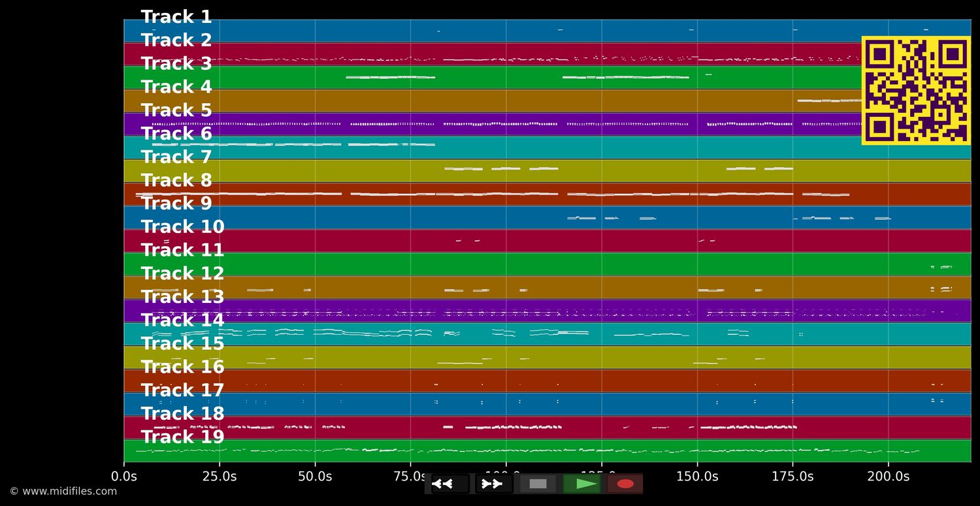The width and height of the screenshot is (980, 506).
Task: Open the www.midifiles.com copyright link
Action: [63, 491]
